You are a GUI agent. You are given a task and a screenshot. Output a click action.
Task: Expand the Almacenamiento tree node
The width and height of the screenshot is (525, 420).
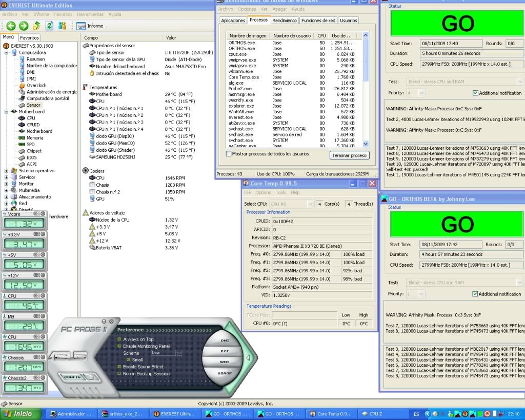pos(6,197)
